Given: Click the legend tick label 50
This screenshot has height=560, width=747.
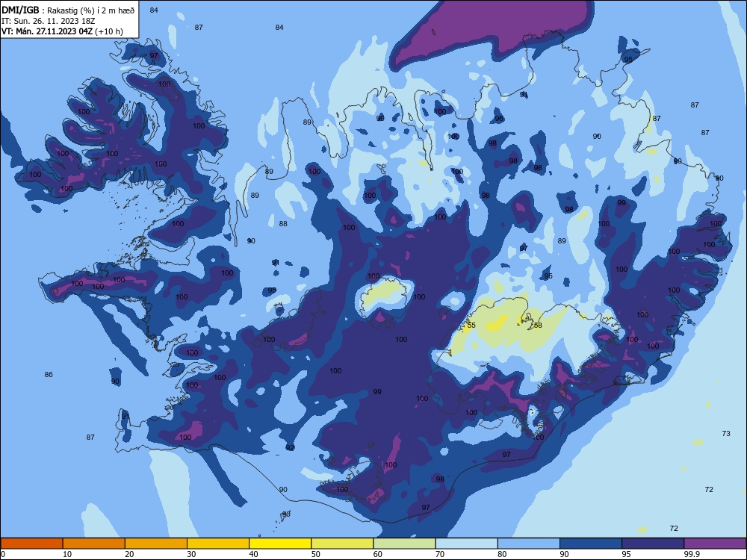Looking at the screenshot, I should pyautogui.click(x=316, y=554).
